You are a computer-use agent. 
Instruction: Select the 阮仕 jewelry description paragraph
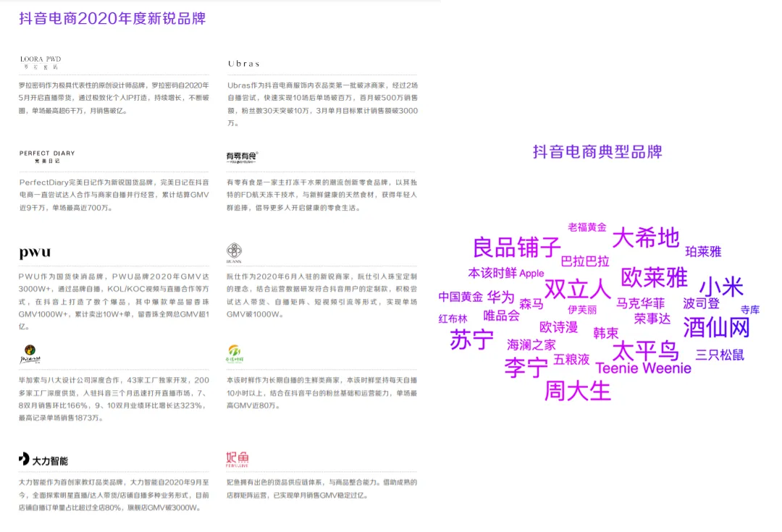321,295
